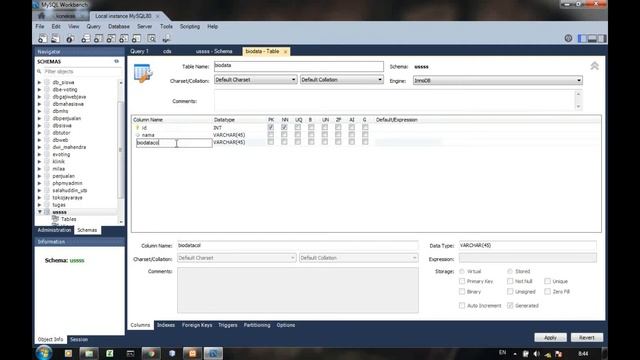Enable the Unique checkbox in details
The height and width of the screenshot is (360, 640).
(x=547, y=281)
